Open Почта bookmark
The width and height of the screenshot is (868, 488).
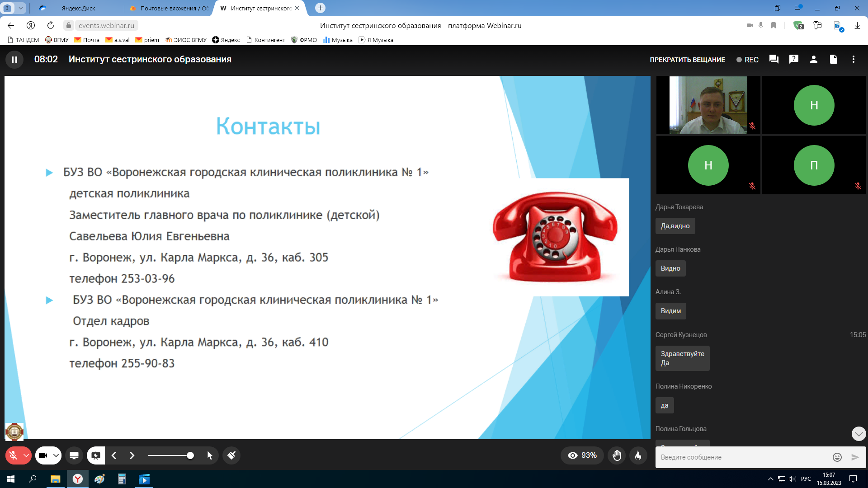tap(87, 40)
